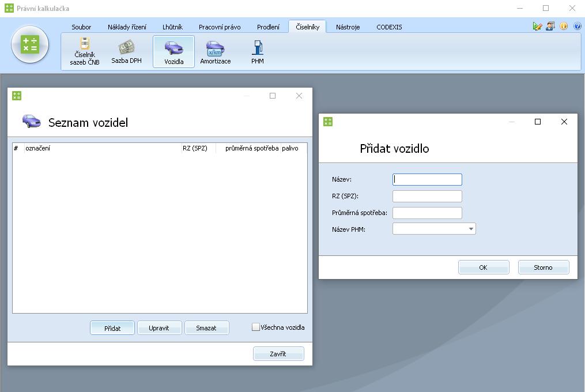Open the Číselník sazeb ČNB tool

(85, 51)
